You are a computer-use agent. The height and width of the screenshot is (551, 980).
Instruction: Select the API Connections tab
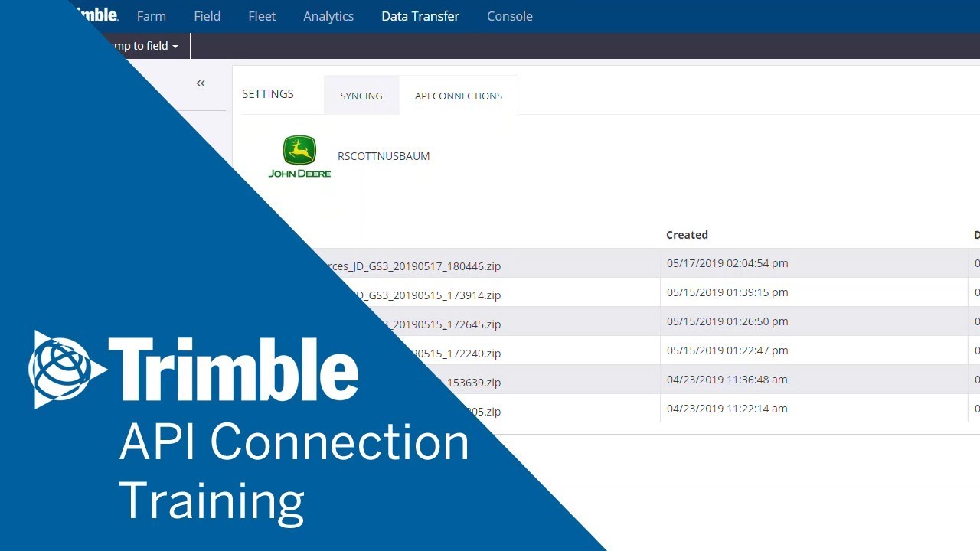[x=459, y=96]
